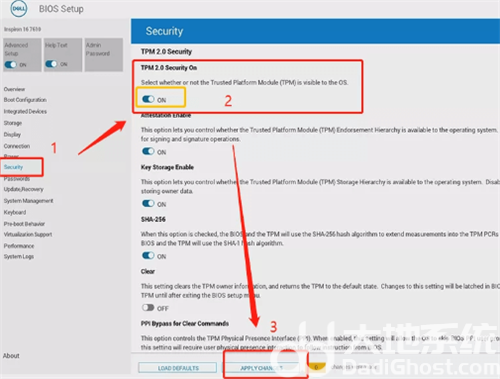Toggle Help Text switch
The image size is (500, 379).
(x=51, y=64)
